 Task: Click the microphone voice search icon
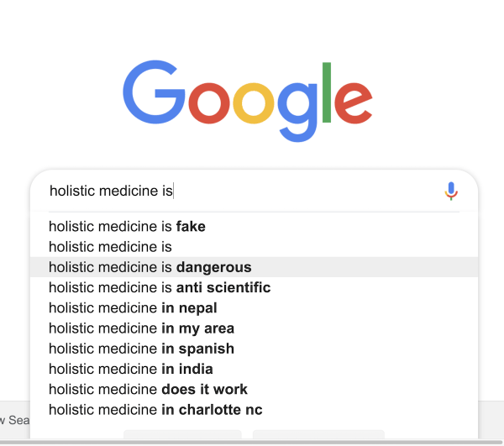[x=451, y=192]
